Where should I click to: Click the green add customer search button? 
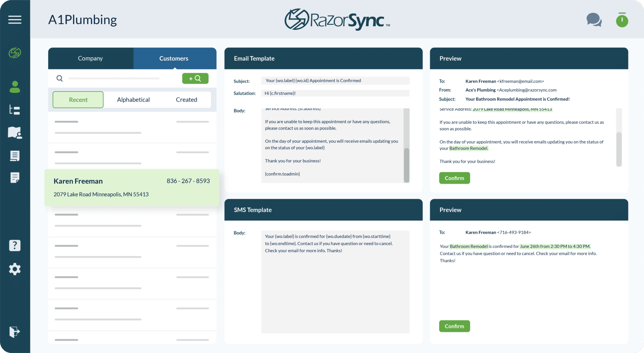(195, 78)
